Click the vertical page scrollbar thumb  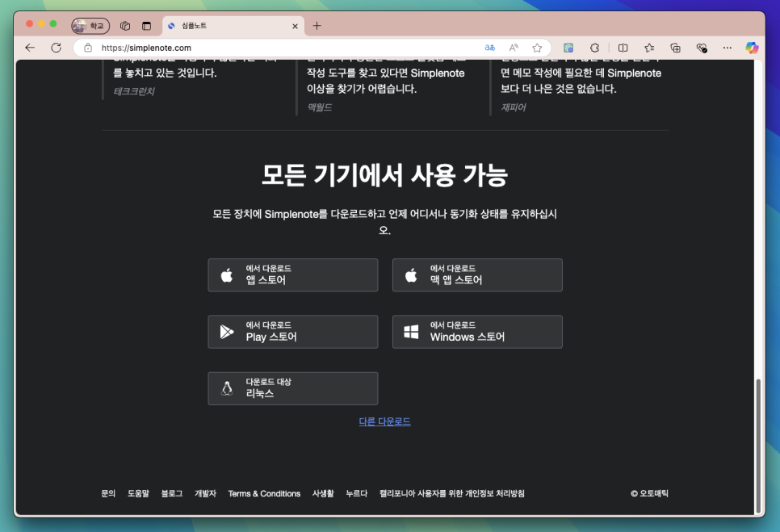(758, 446)
